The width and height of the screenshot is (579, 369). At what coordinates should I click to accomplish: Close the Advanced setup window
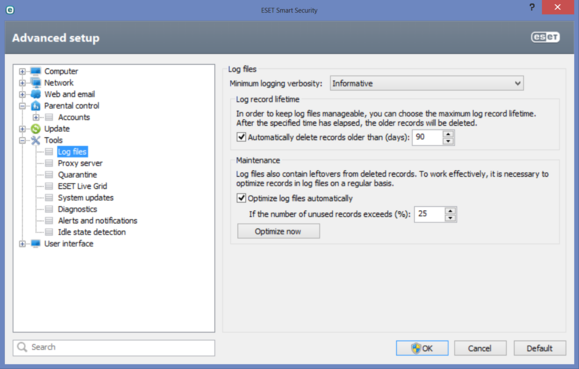pos(558,7)
